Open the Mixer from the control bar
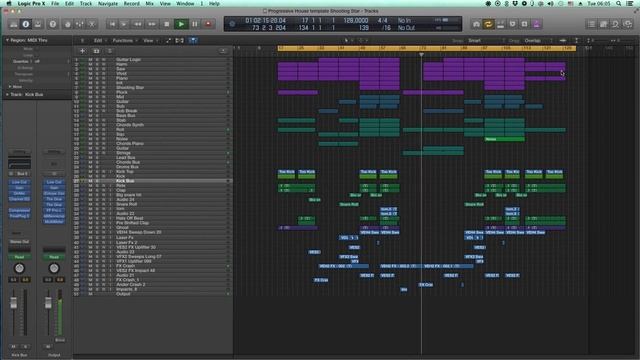Viewport: 640px width, 360px height. click(x=80, y=24)
